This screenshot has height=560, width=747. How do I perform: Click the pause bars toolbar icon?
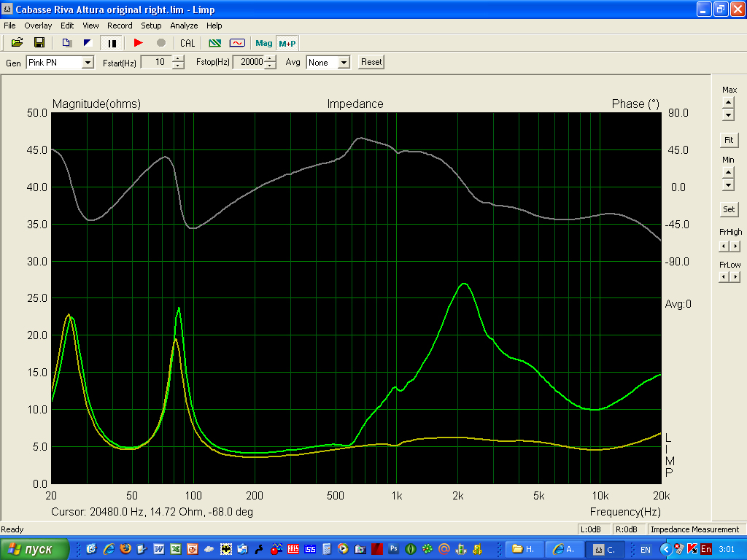pyautogui.click(x=112, y=43)
